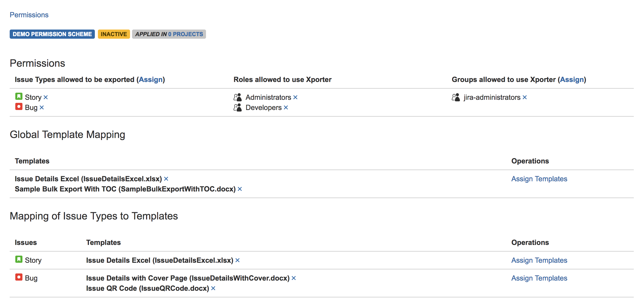Click the Story issue type icon in mapping
This screenshot has width=644, height=304.
click(19, 259)
